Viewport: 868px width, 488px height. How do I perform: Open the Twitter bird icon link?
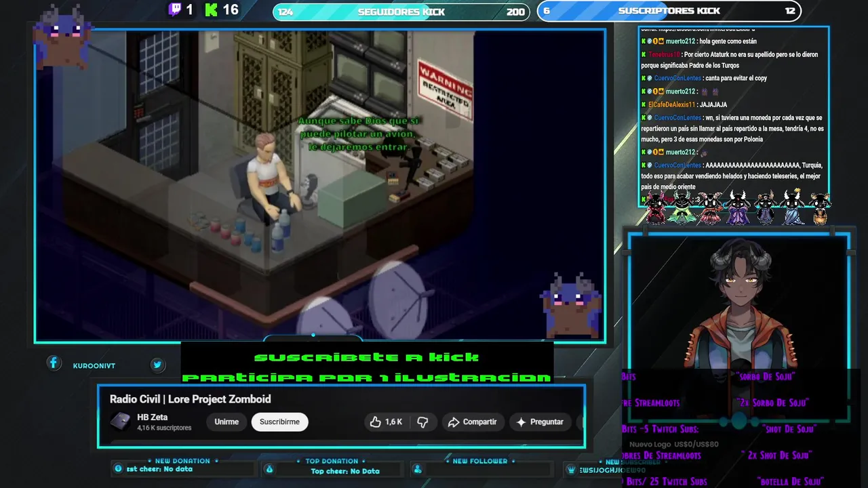tap(157, 365)
